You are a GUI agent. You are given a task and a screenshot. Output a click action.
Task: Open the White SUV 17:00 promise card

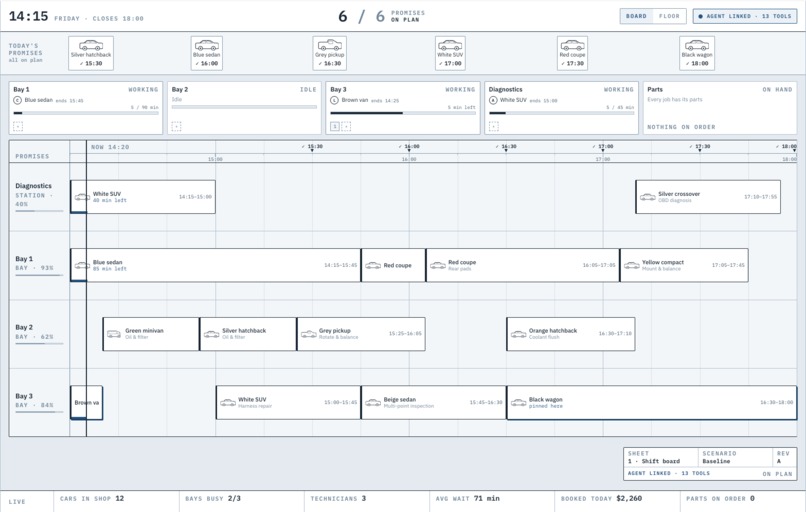click(450, 53)
